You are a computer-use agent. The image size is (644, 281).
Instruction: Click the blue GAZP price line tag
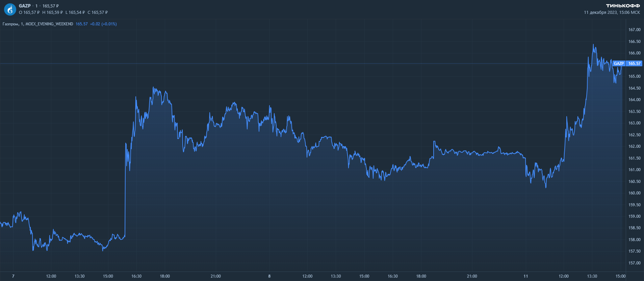pyautogui.click(x=619, y=64)
